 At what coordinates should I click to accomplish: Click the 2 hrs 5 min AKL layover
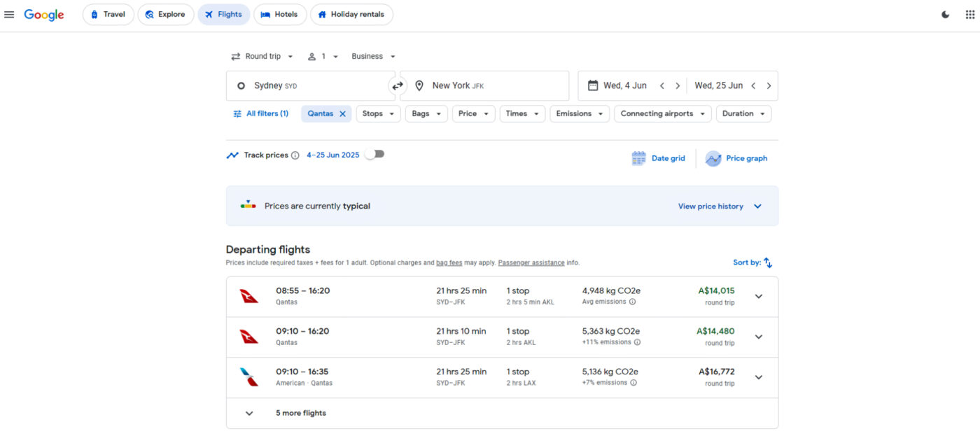tap(530, 302)
